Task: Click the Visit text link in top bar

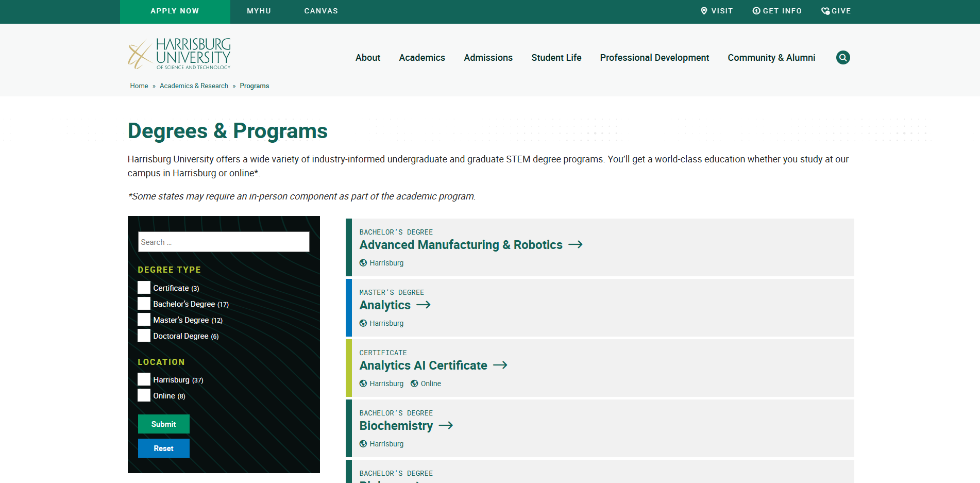Action: click(722, 11)
